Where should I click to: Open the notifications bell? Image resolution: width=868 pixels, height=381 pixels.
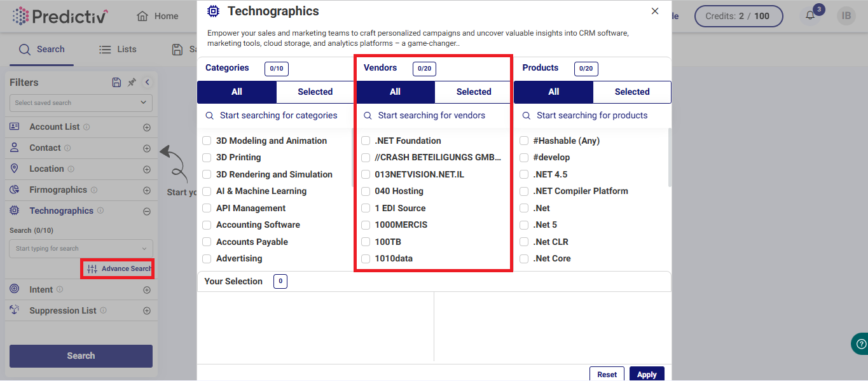(x=810, y=16)
